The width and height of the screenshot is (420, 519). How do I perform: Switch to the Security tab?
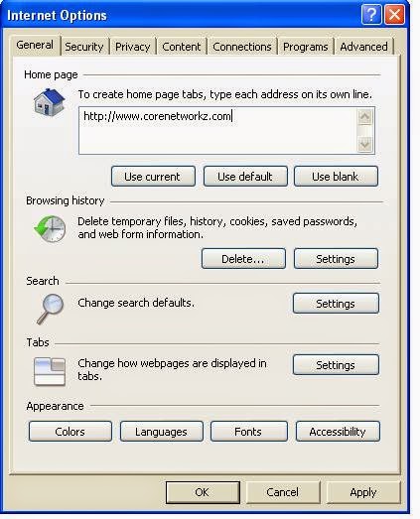click(x=84, y=47)
